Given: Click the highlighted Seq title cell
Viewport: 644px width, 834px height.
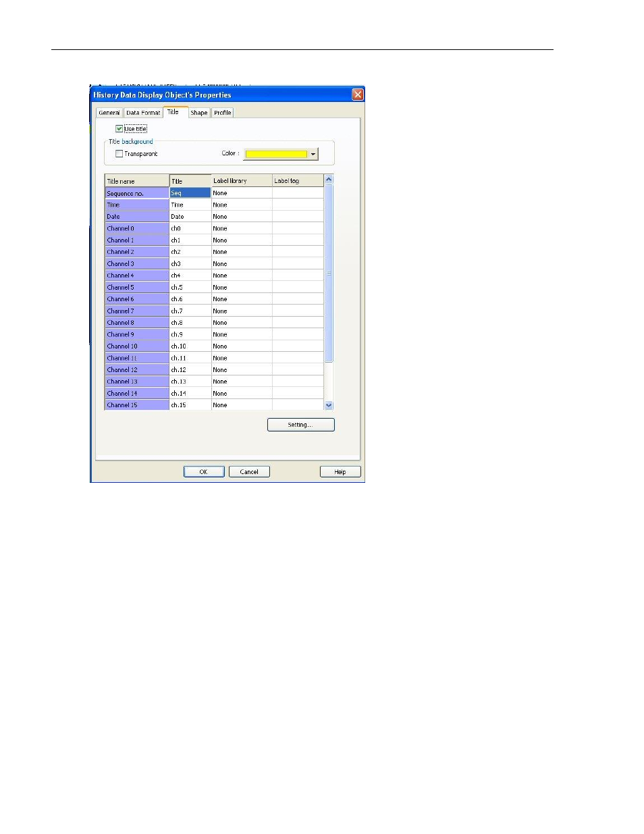Looking at the screenshot, I should pos(190,193).
